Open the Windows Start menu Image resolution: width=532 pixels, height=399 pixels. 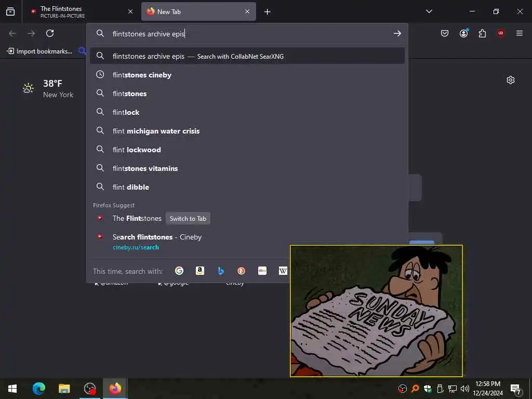click(x=12, y=389)
